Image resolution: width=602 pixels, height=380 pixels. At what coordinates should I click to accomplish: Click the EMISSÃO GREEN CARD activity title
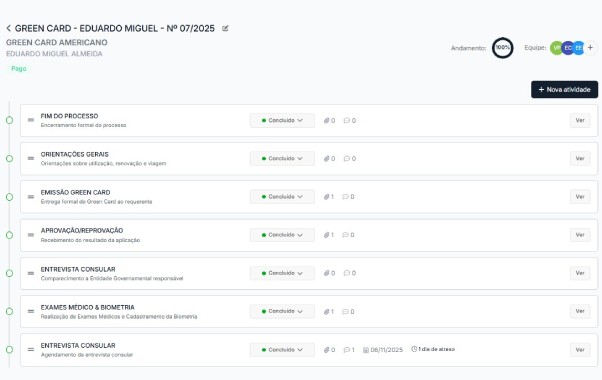pos(76,192)
